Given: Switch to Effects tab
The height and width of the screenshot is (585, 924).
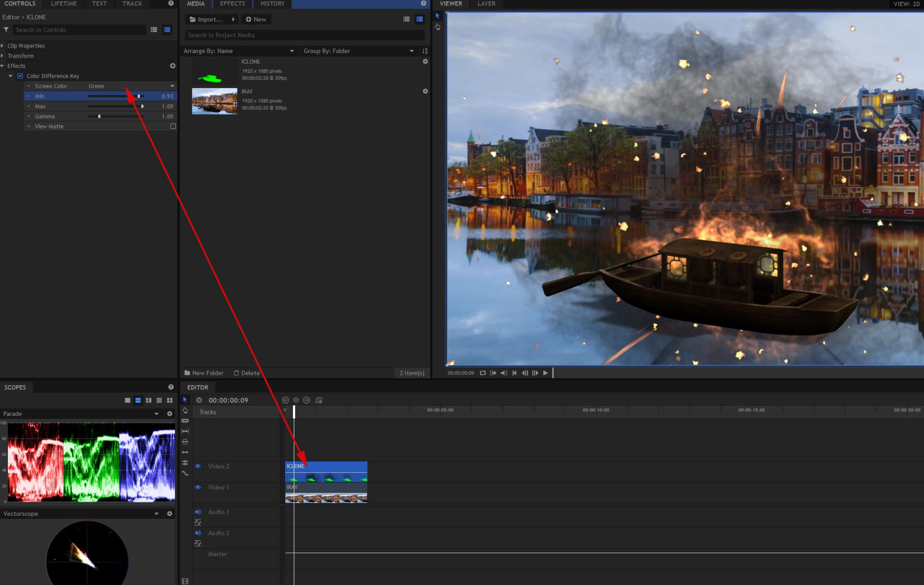Looking at the screenshot, I should tap(232, 4).
